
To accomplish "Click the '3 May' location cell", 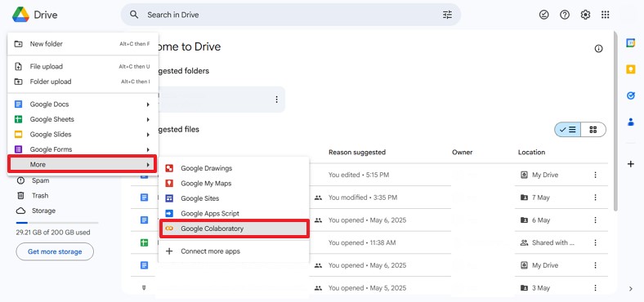I will click(534, 287).
